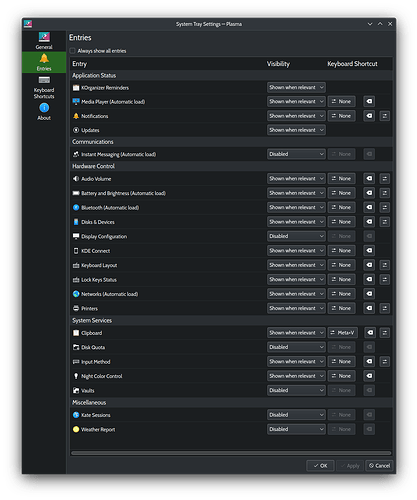This screenshot has height=500, width=417.
Task: Clear shortcut for Notifications
Action: pos(369,116)
